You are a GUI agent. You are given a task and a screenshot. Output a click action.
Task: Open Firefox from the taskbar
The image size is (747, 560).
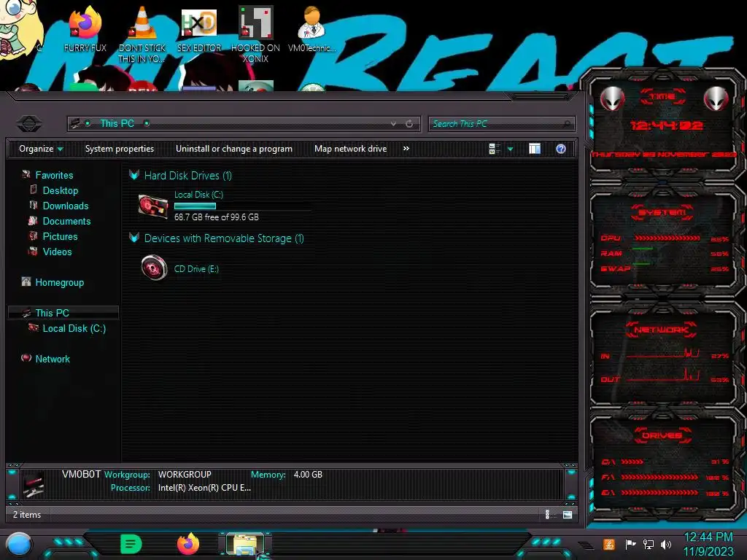188,544
